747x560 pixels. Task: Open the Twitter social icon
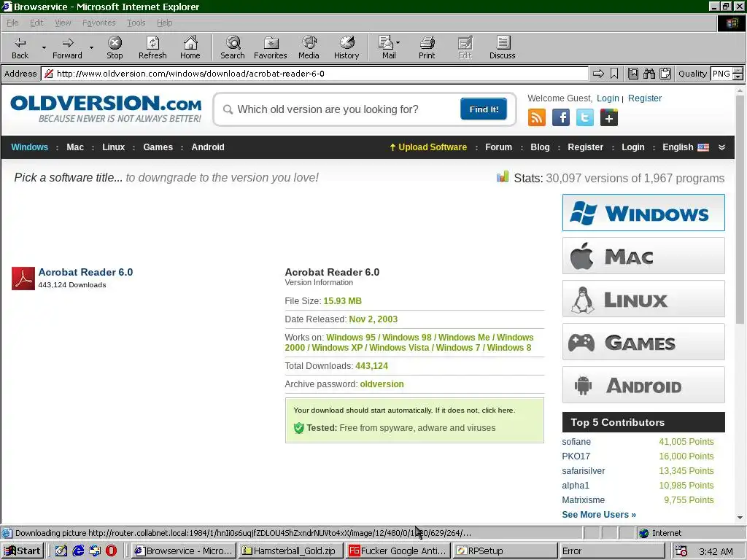584,117
